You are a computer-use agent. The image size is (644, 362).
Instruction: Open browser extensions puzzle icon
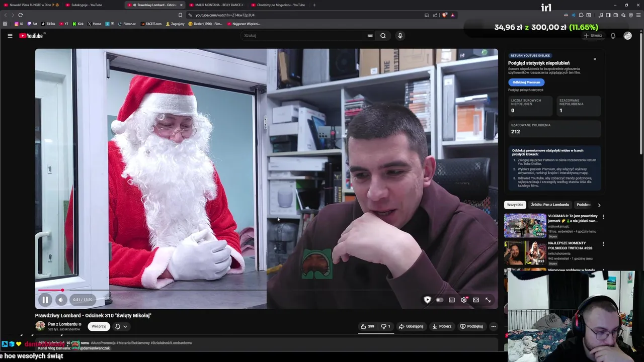point(581,15)
